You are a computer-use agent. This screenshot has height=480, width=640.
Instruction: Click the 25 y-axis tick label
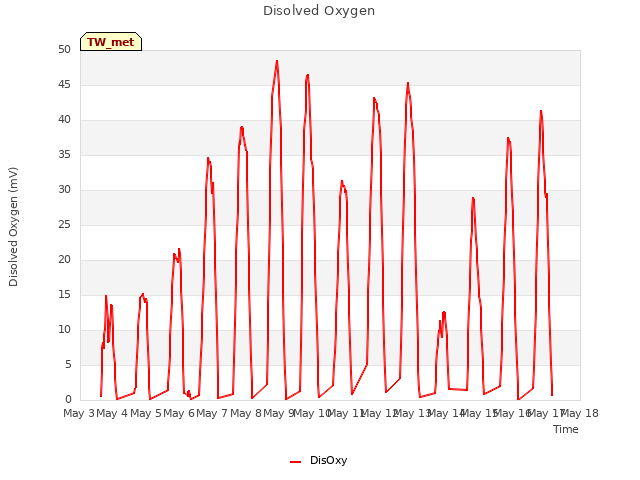(64, 224)
